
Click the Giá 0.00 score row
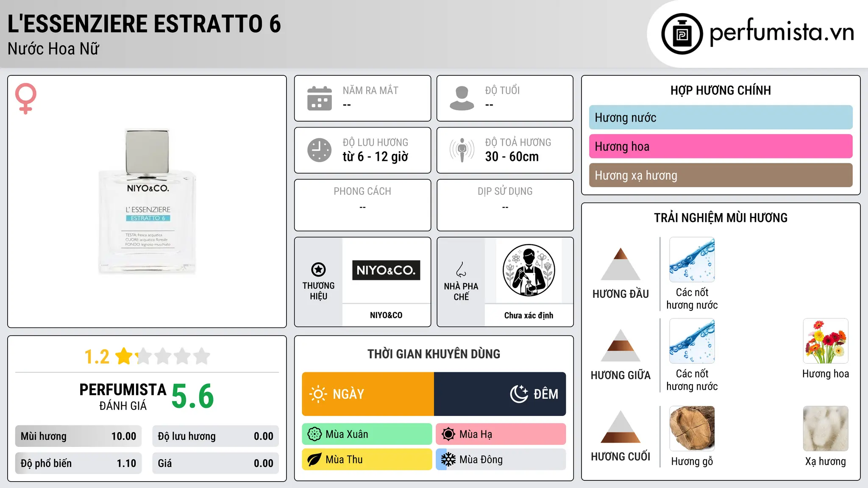(x=215, y=463)
